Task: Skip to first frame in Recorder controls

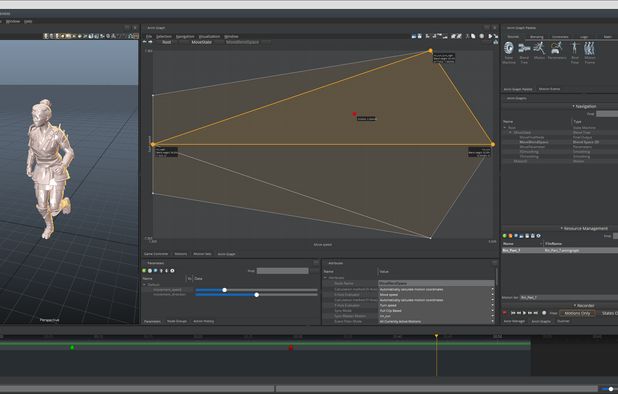Action: click(513, 313)
